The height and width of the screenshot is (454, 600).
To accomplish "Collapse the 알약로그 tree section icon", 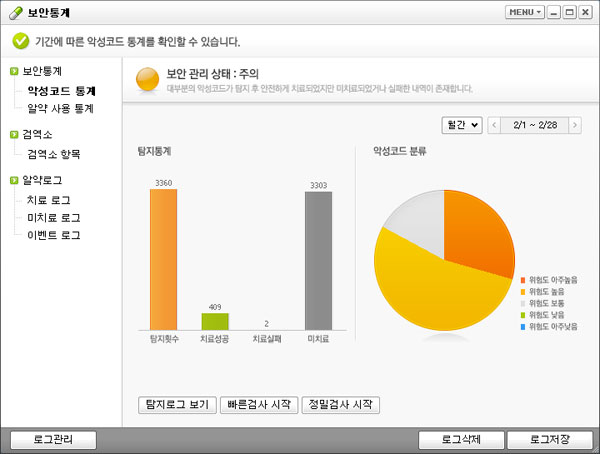I will coord(13,181).
